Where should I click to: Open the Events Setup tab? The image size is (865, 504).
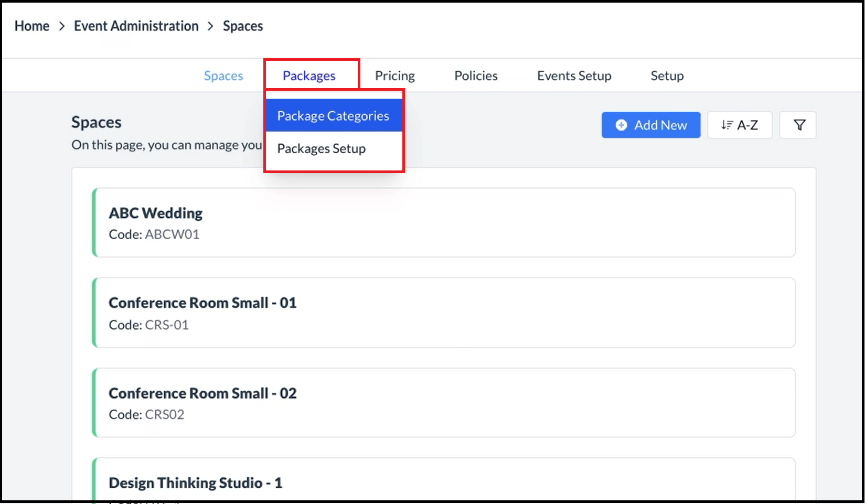point(574,76)
